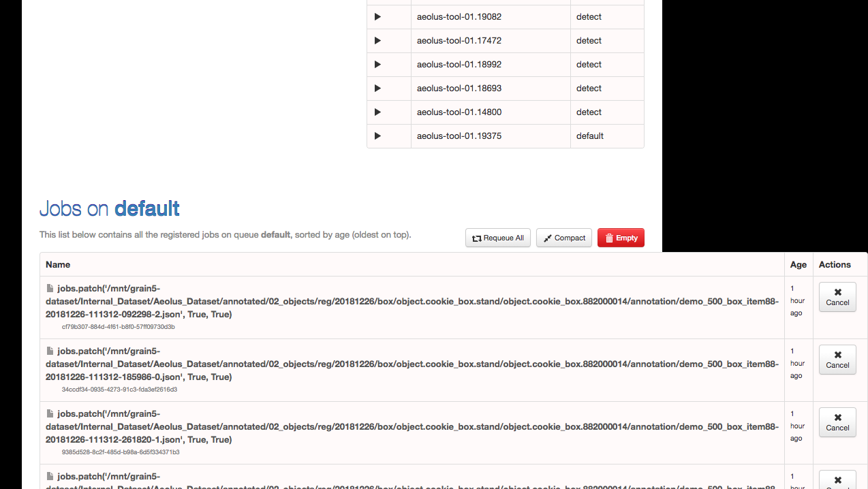Click the play triangle beside aeolus-tool-01.19375

point(377,136)
